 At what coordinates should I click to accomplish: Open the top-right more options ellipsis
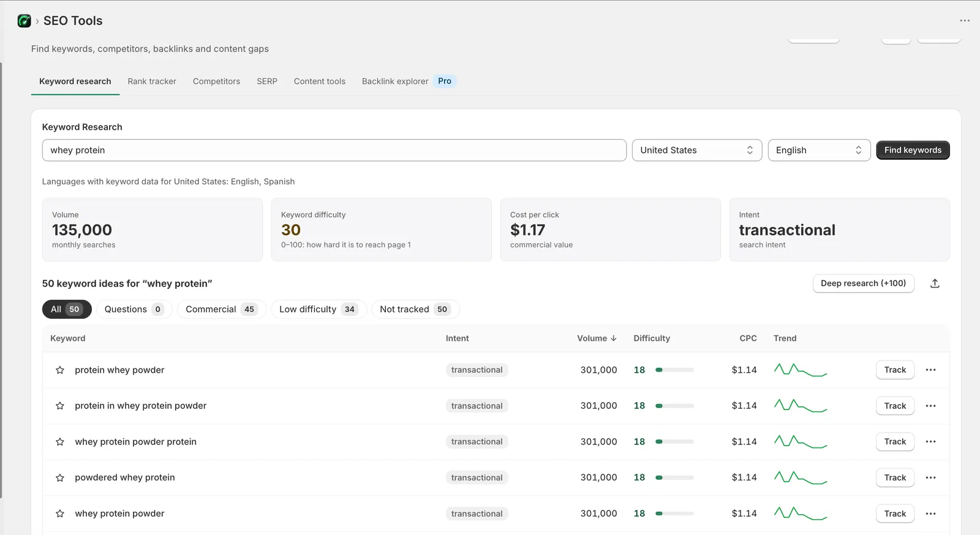[x=965, y=21]
